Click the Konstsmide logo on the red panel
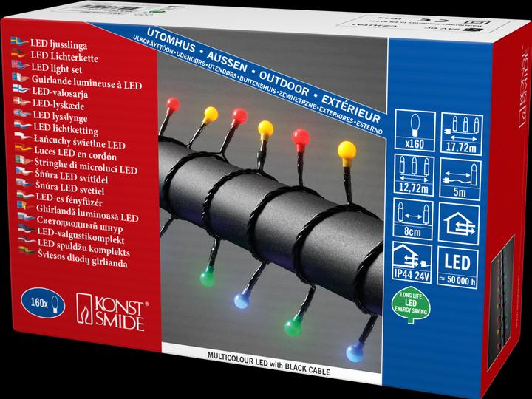The width and height of the screenshot is (532, 399). [x=112, y=312]
